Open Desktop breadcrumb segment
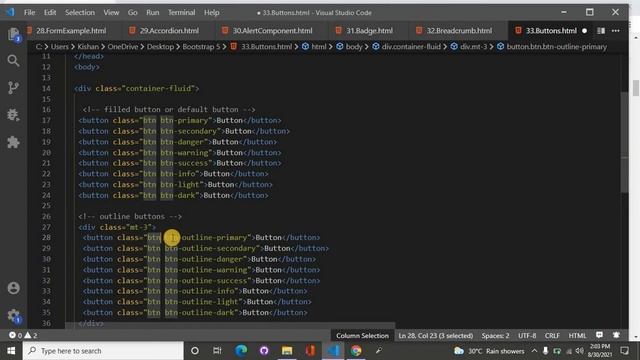 click(x=160, y=47)
